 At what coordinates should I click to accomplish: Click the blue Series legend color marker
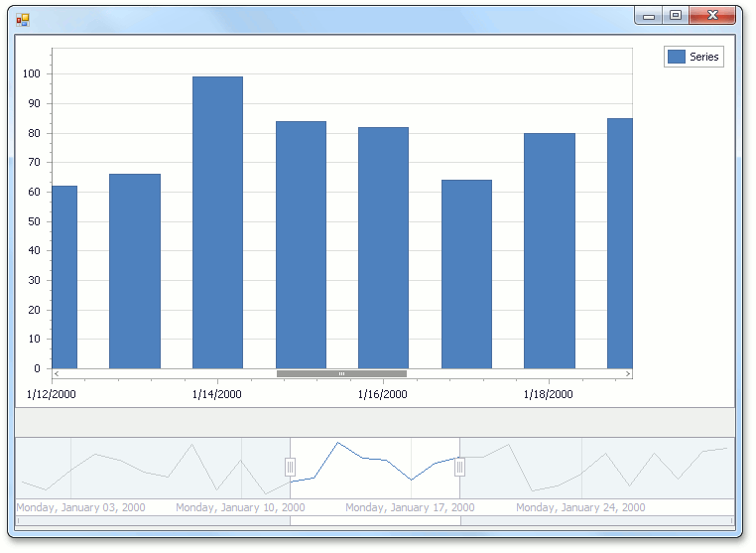click(x=676, y=57)
